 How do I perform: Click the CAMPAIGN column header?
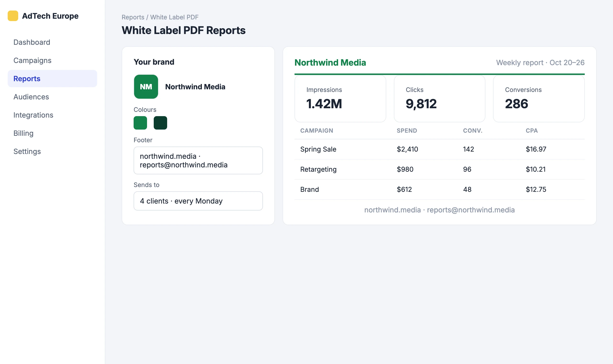point(317,131)
